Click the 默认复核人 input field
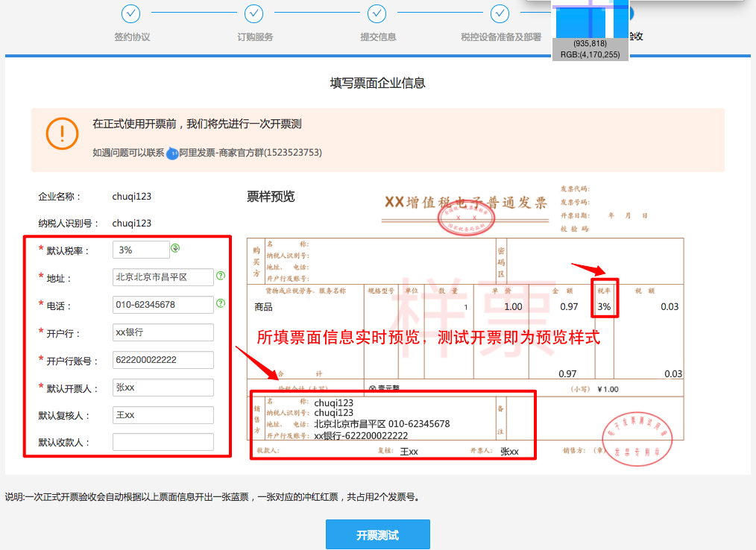 [163, 414]
